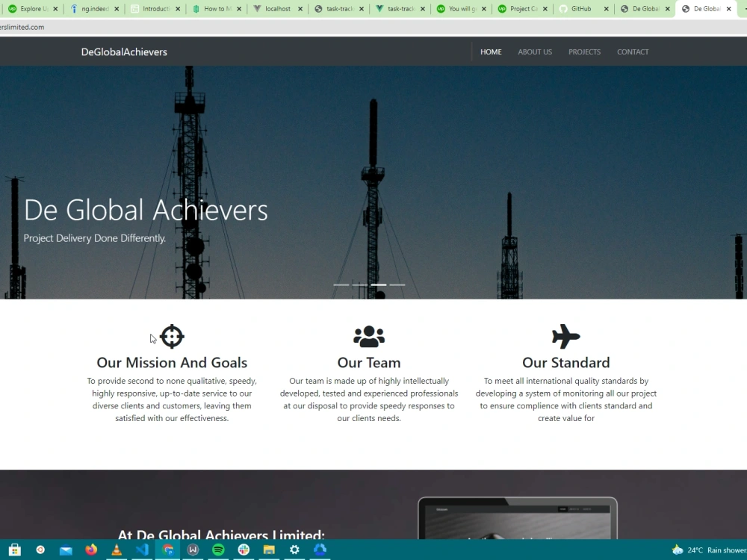Open Windows Settings gear in the taskbar
The height and width of the screenshot is (560, 747).
click(x=294, y=550)
